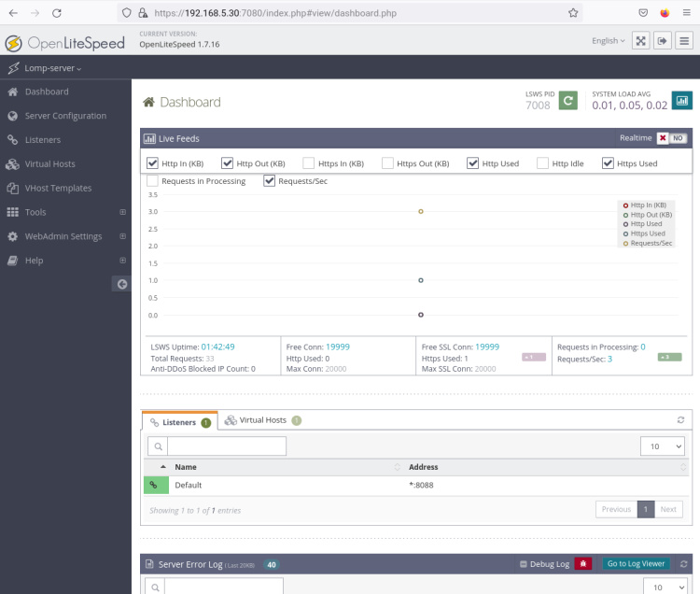Screen dimensions: 700x594
Task: Collapse the sidebar with arrow icon
Action: (x=121, y=284)
